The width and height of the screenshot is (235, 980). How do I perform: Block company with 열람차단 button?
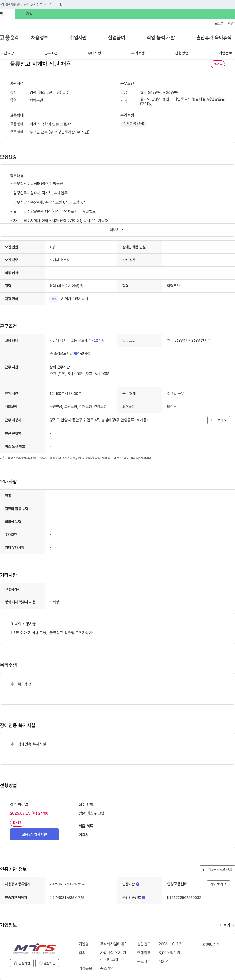click(x=47, y=963)
